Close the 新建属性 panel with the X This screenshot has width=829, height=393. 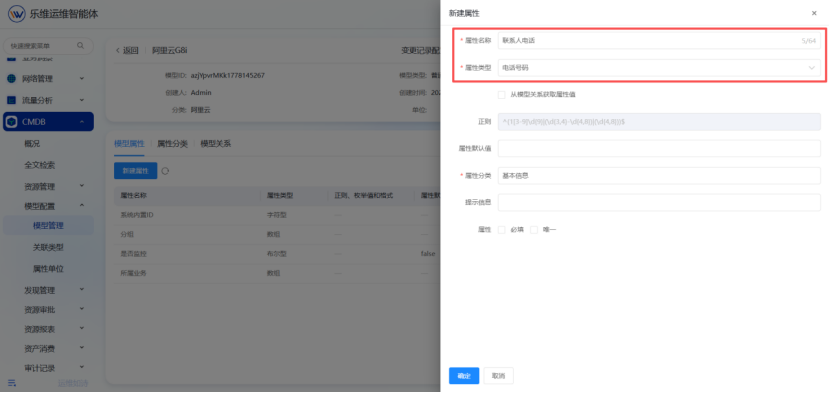click(814, 13)
